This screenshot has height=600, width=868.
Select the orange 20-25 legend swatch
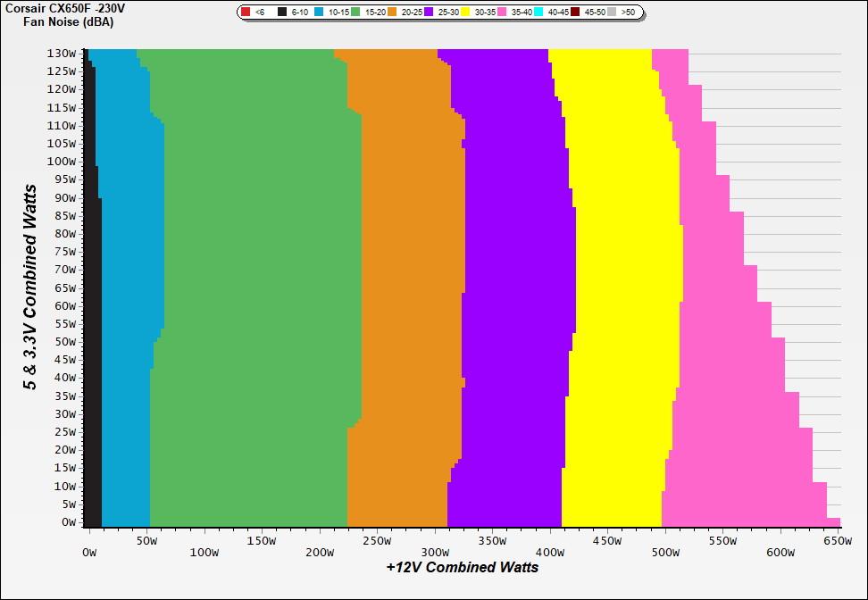tap(392, 12)
